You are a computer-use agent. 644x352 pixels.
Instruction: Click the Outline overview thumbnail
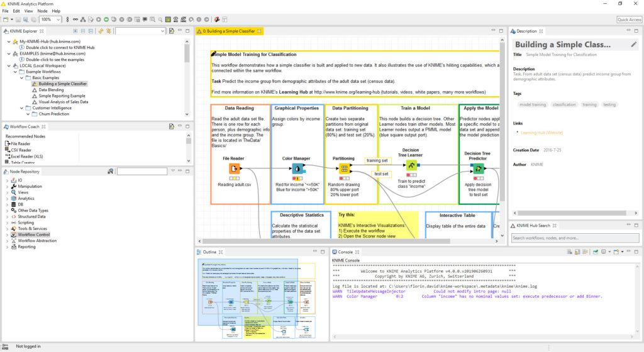pos(257,298)
